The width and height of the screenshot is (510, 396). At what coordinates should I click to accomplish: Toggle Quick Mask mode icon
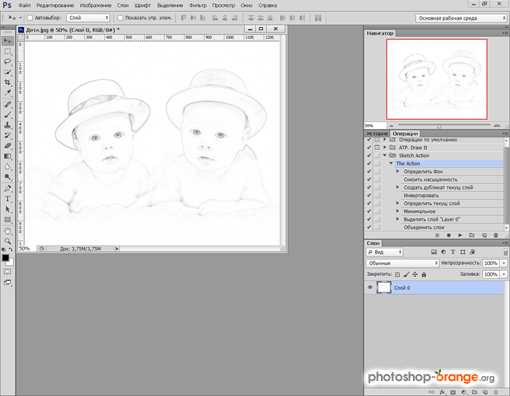click(x=7, y=272)
